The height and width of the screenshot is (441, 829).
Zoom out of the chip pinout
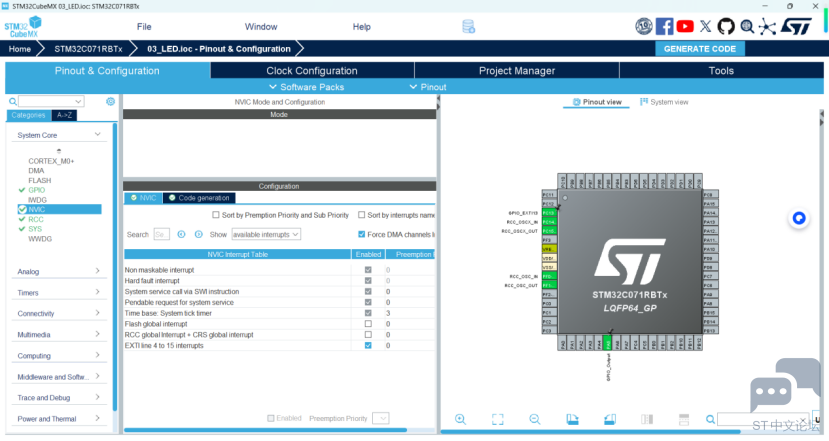(535, 419)
